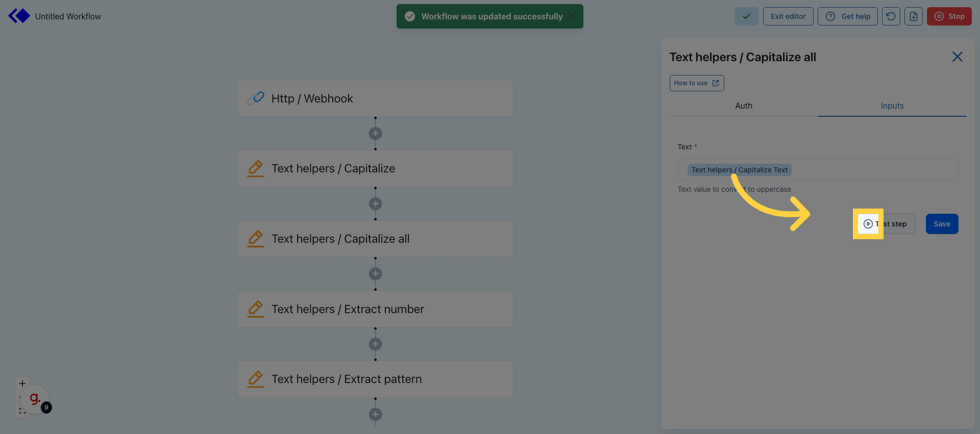
Task: Click the file-plus document icon
Action: click(913, 16)
